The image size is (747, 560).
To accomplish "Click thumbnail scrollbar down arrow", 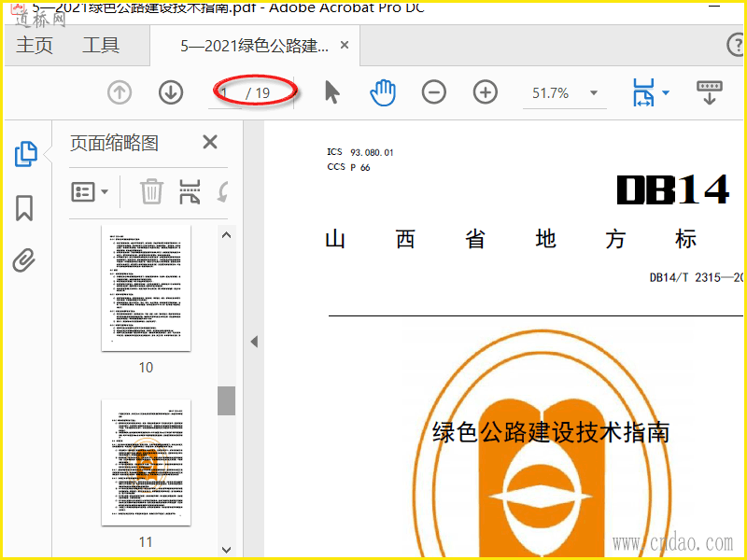I will [x=226, y=550].
